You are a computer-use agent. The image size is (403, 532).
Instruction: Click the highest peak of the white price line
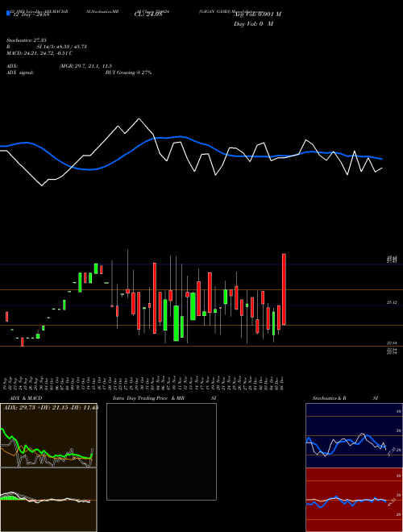coord(139,119)
